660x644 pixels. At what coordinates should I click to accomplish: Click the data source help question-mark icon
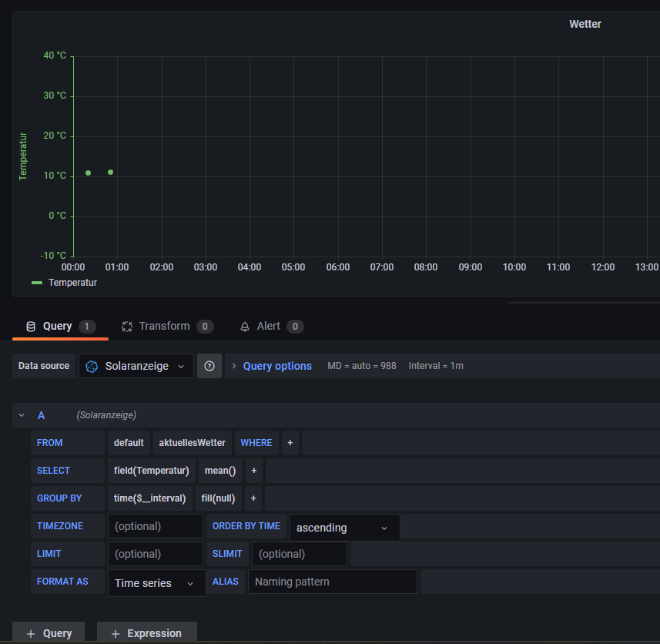pyautogui.click(x=209, y=366)
